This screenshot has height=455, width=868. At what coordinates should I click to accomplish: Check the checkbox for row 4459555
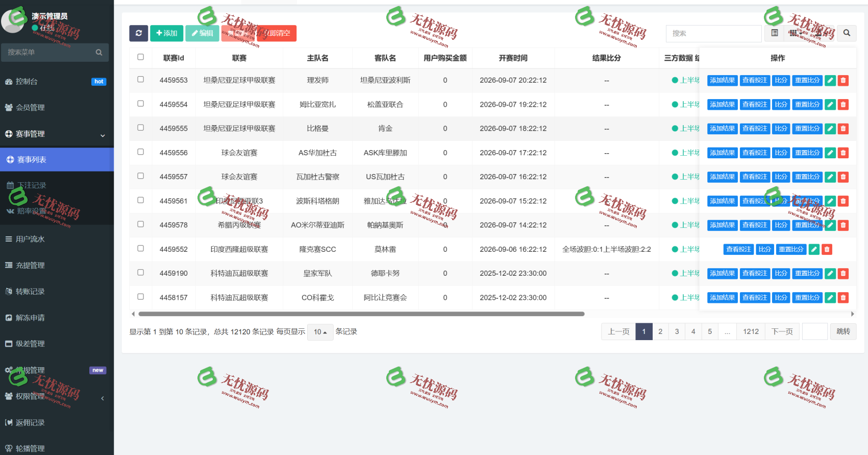pyautogui.click(x=140, y=128)
